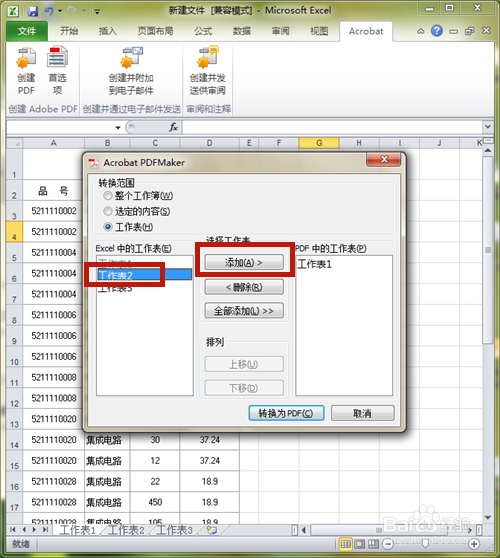Click the Undo icon in title bar

pyautogui.click(x=48, y=11)
